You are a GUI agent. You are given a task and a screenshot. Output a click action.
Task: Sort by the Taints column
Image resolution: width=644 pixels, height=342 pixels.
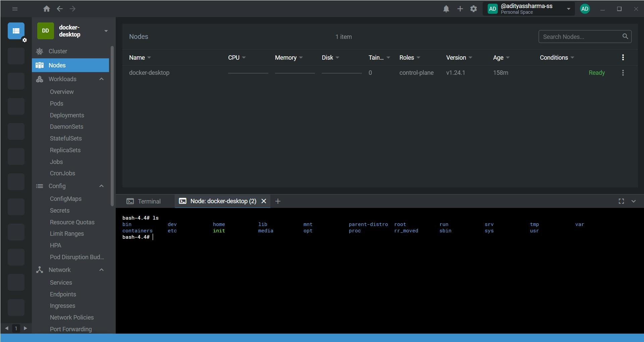379,58
